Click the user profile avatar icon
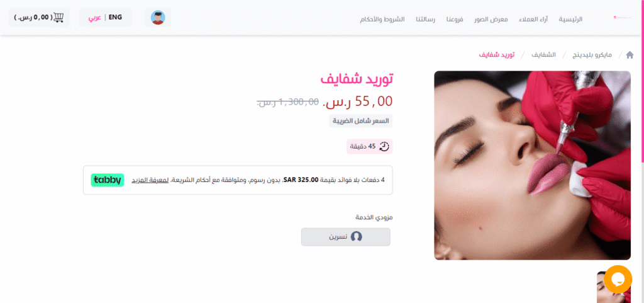This screenshot has height=303, width=644. 158,18
